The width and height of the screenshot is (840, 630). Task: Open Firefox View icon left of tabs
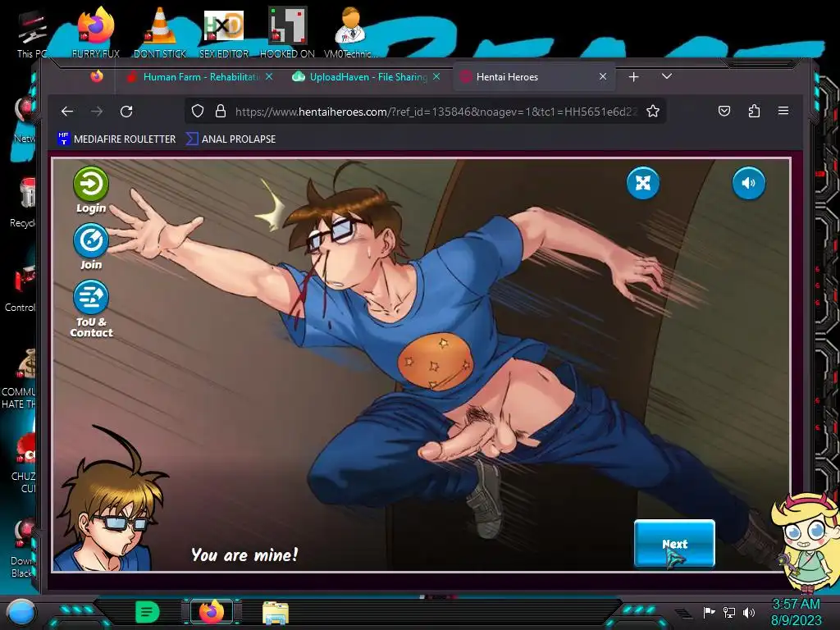pos(97,76)
